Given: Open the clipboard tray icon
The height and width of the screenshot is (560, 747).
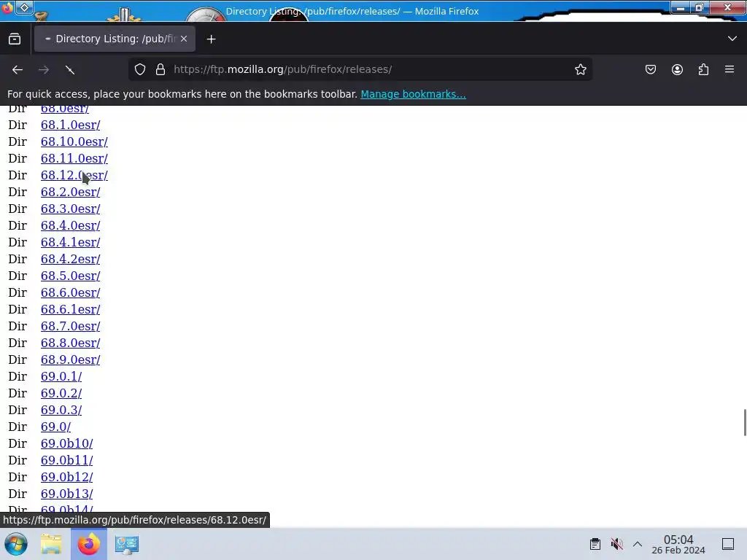Looking at the screenshot, I should coord(595,544).
